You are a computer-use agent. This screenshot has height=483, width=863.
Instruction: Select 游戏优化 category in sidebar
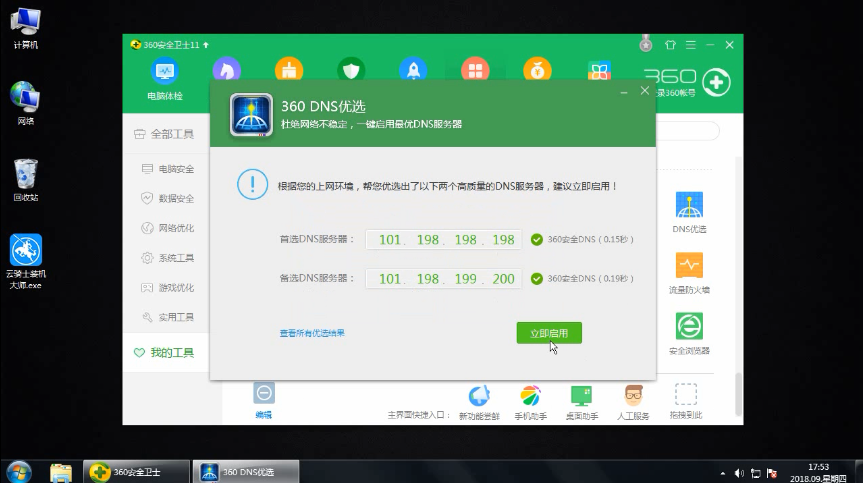[x=168, y=287]
